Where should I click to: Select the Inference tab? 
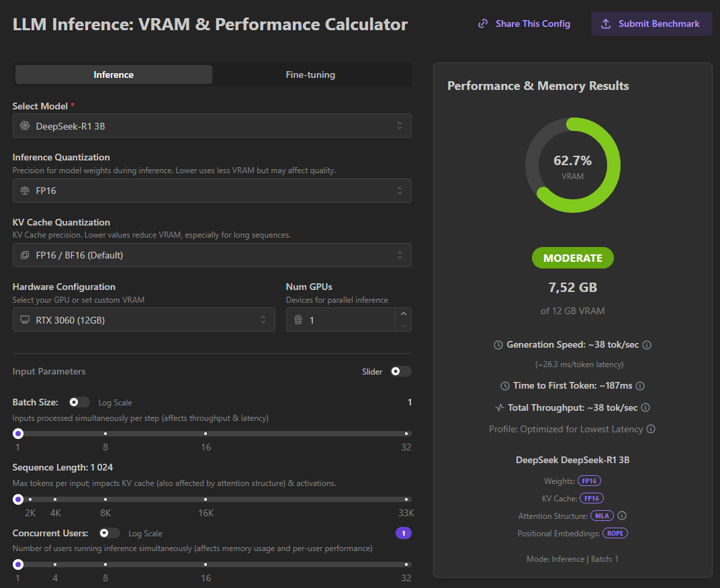click(114, 75)
